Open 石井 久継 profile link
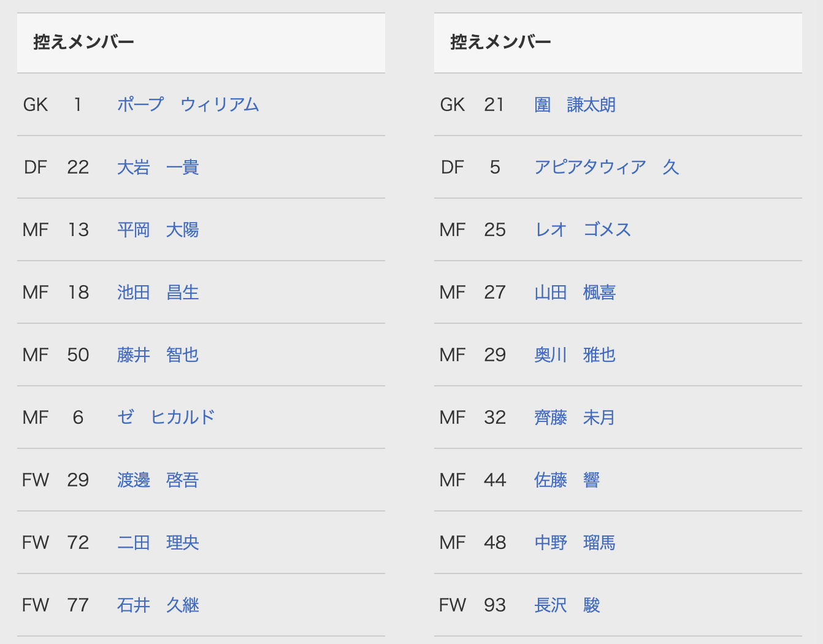This screenshot has width=823, height=644. click(x=158, y=605)
